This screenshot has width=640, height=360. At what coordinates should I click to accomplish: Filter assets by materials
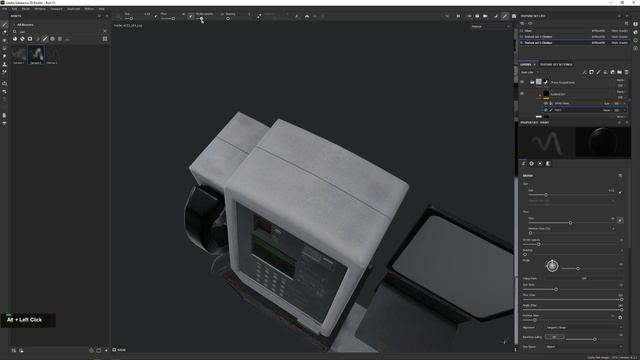[x=15, y=39]
